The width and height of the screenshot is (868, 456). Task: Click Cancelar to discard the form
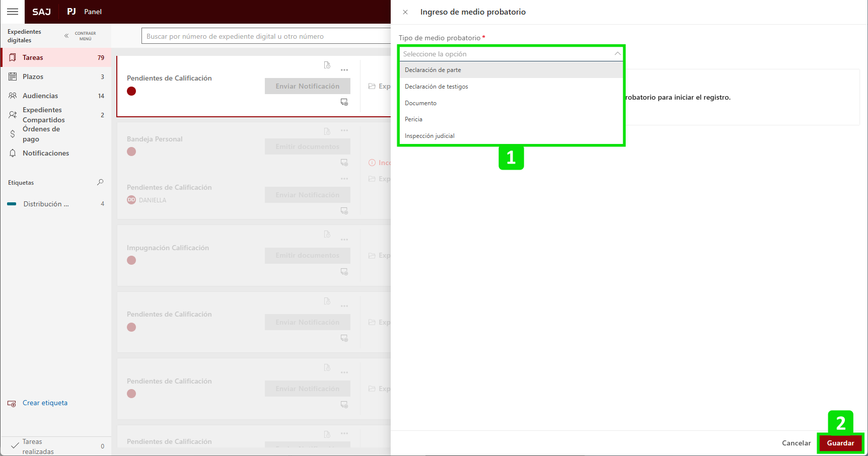coord(796,443)
